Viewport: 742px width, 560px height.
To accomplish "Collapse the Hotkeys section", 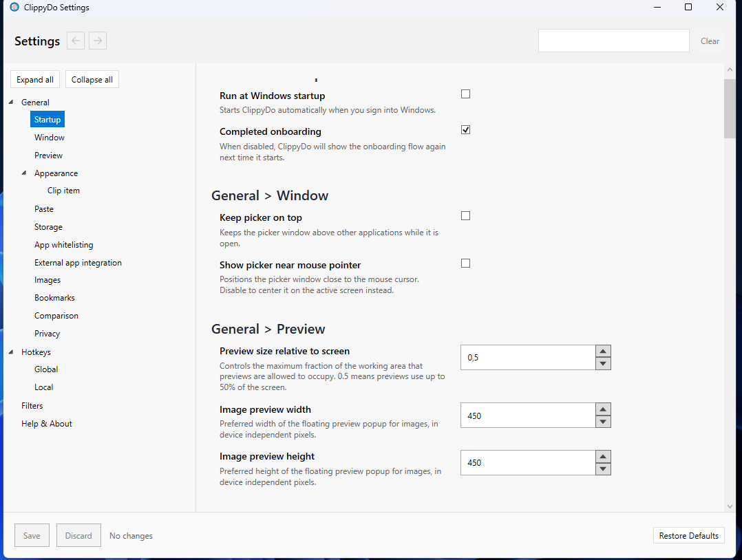I will point(10,352).
